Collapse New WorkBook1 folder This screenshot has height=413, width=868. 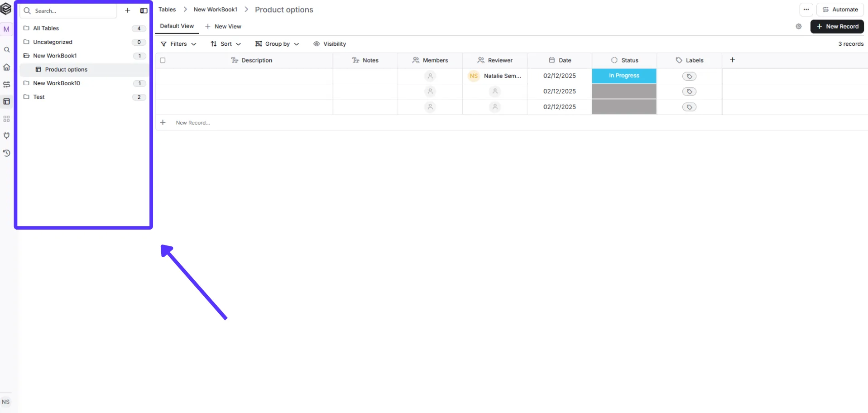point(84,56)
